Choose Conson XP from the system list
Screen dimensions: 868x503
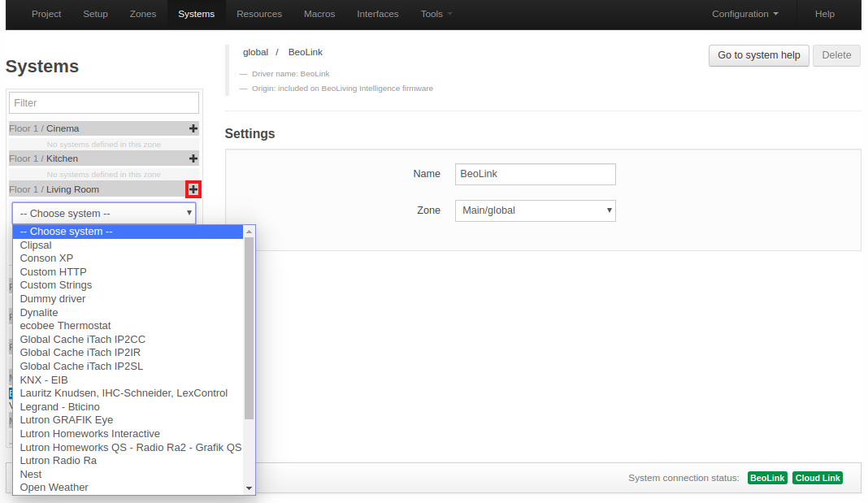pos(128,258)
